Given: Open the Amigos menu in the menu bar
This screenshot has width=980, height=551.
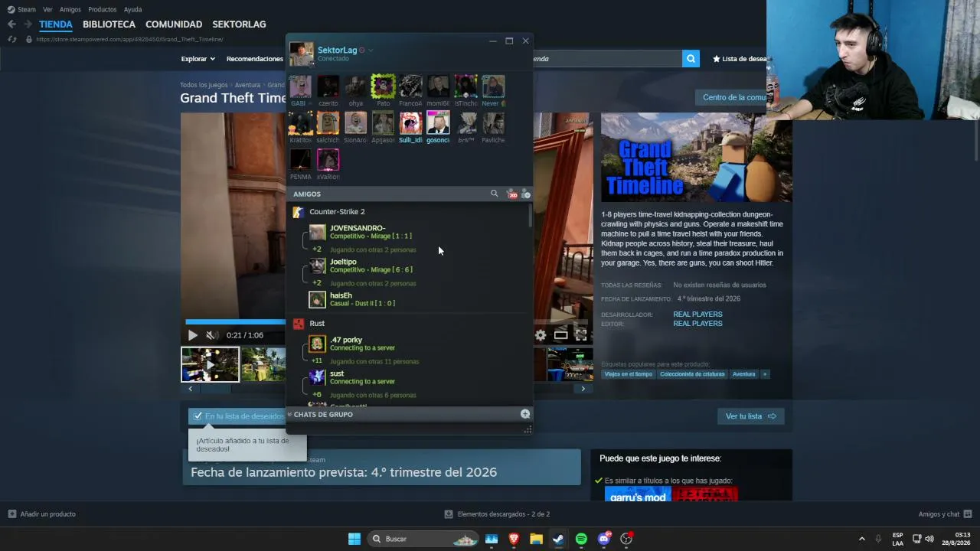Looking at the screenshot, I should [70, 9].
